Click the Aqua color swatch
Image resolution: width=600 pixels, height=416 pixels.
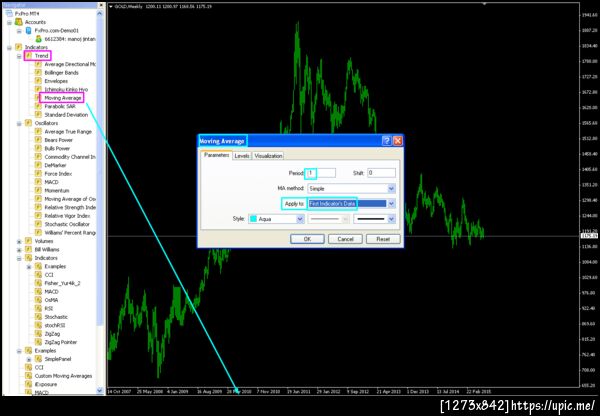[x=253, y=219]
